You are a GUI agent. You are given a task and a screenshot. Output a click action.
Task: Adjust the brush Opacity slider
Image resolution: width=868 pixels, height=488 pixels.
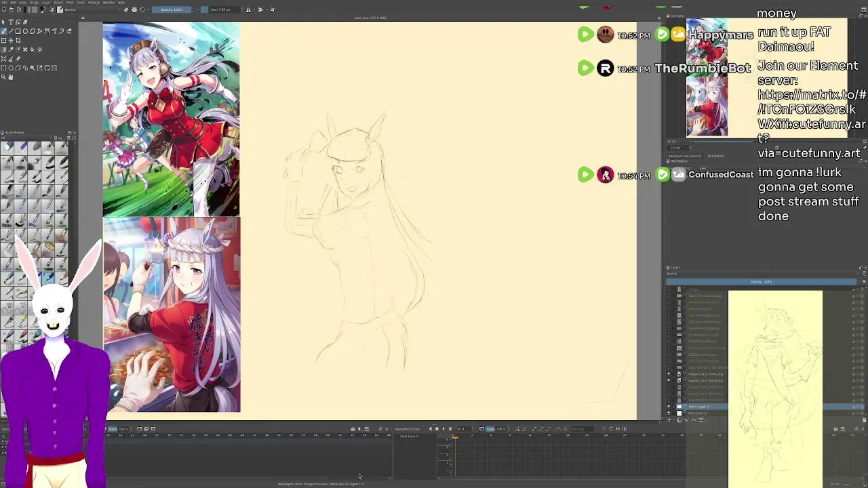point(172,9)
